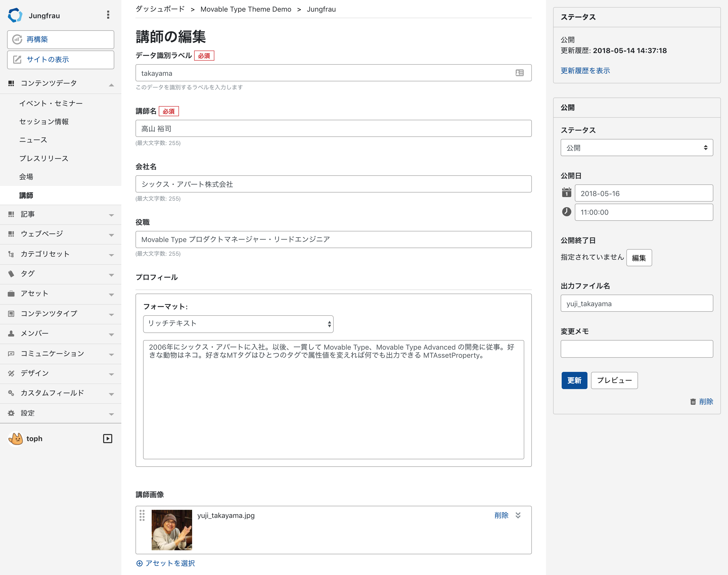Click the clock icon beside the 11:00:00 time field

(x=566, y=212)
